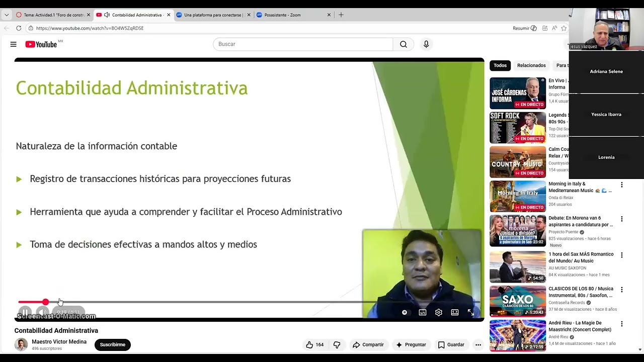Reload the page with refresh icon

pyautogui.click(x=19, y=28)
